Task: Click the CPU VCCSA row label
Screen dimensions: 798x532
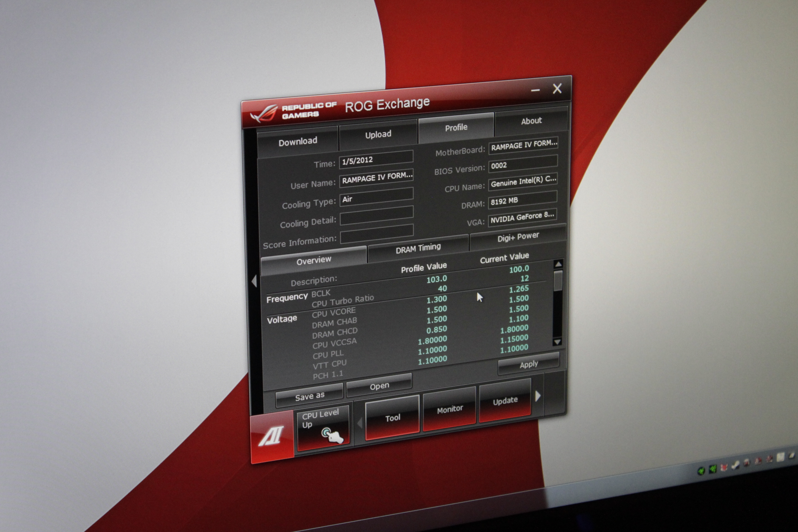Action: (335, 343)
